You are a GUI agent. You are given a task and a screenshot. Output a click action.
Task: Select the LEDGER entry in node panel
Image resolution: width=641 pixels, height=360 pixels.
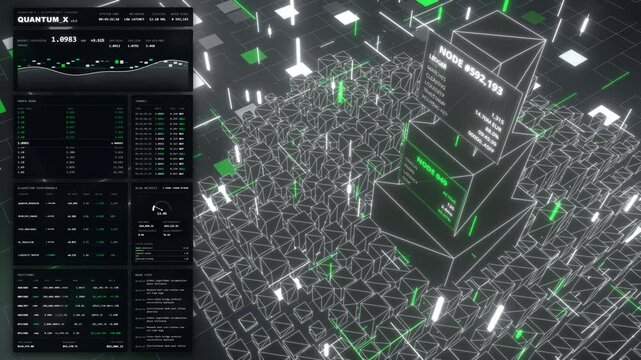438,62
